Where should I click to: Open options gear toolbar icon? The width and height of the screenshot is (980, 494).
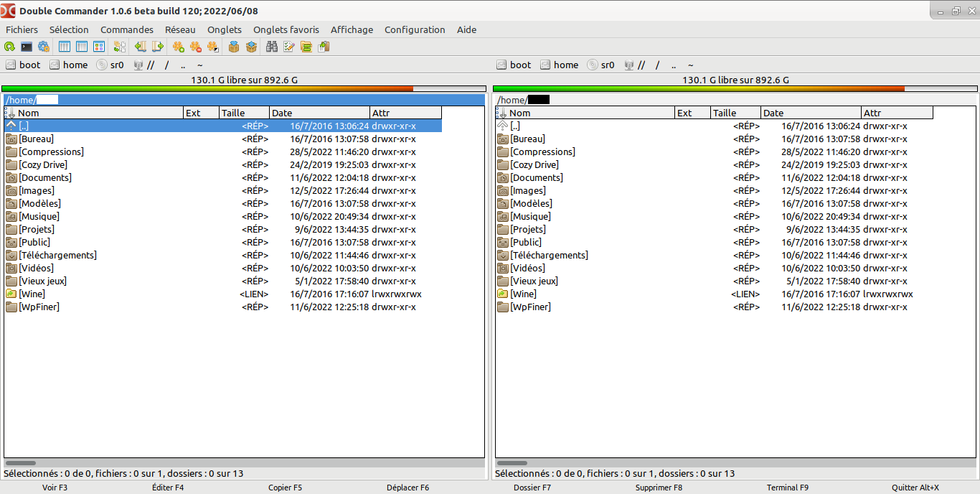(44, 47)
